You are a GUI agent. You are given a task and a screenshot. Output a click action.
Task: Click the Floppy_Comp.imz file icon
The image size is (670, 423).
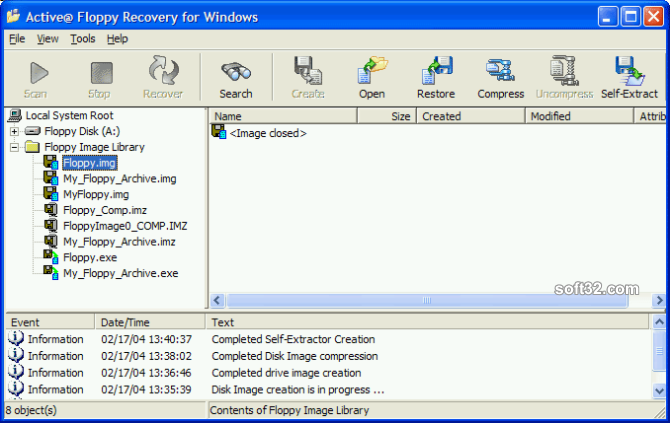(x=51, y=210)
